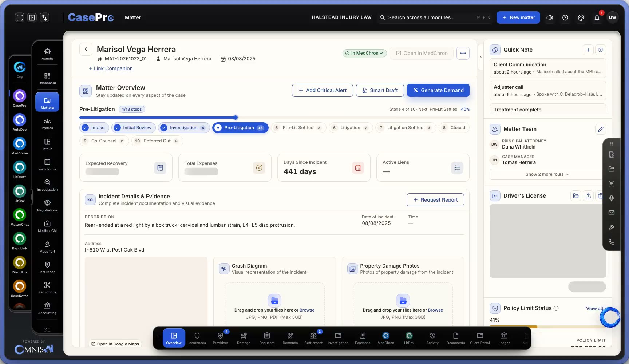Screen dimensions: 629x364
Task: Expand Show 2 more roles
Action: coord(547,174)
